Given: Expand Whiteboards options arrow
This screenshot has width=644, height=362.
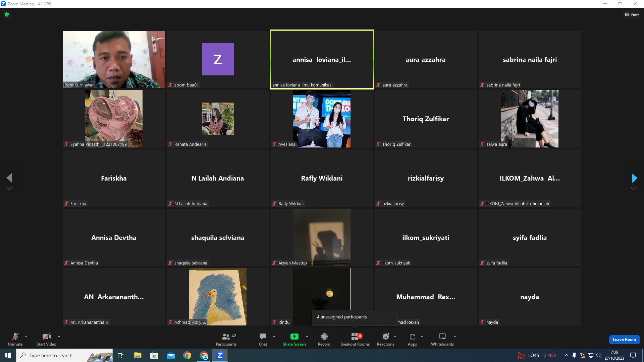Looking at the screenshot, I should tap(455, 337).
